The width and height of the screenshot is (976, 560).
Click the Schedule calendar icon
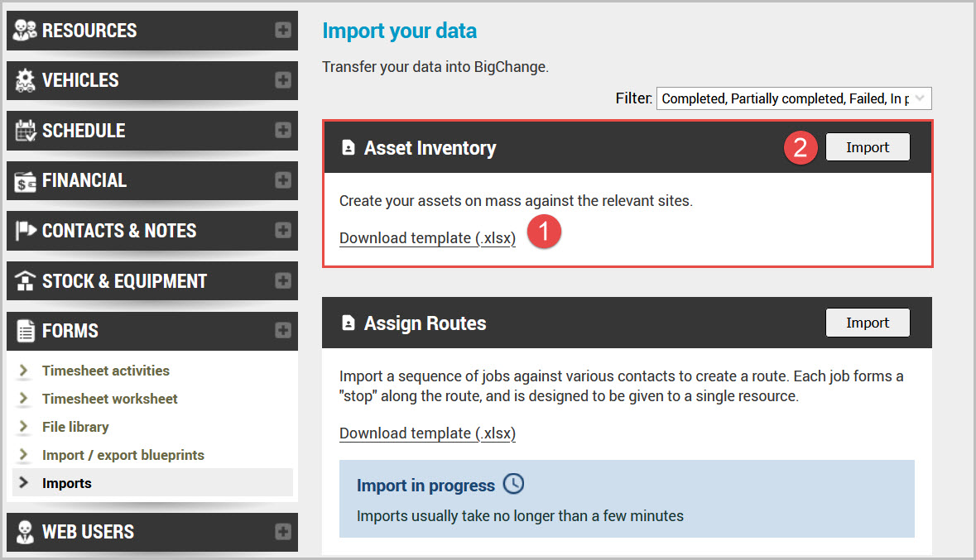pos(26,131)
